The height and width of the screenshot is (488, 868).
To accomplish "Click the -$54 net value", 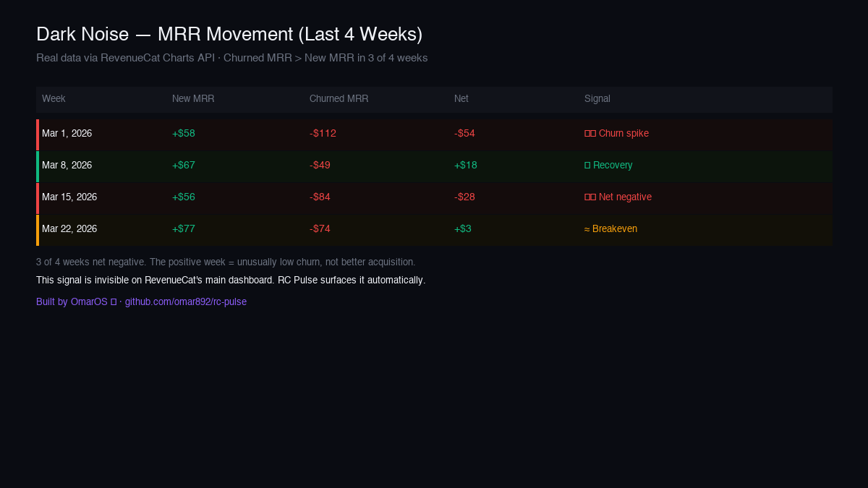I will tap(464, 134).
